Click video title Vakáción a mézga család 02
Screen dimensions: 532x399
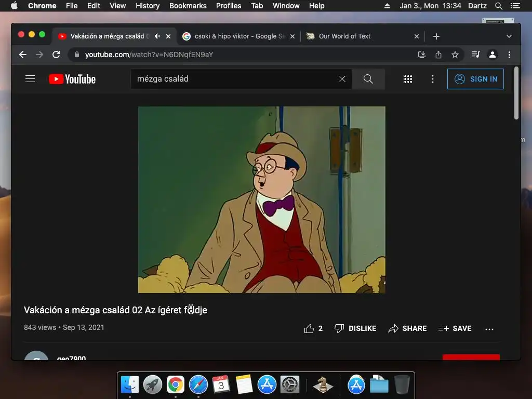pyautogui.click(x=115, y=310)
